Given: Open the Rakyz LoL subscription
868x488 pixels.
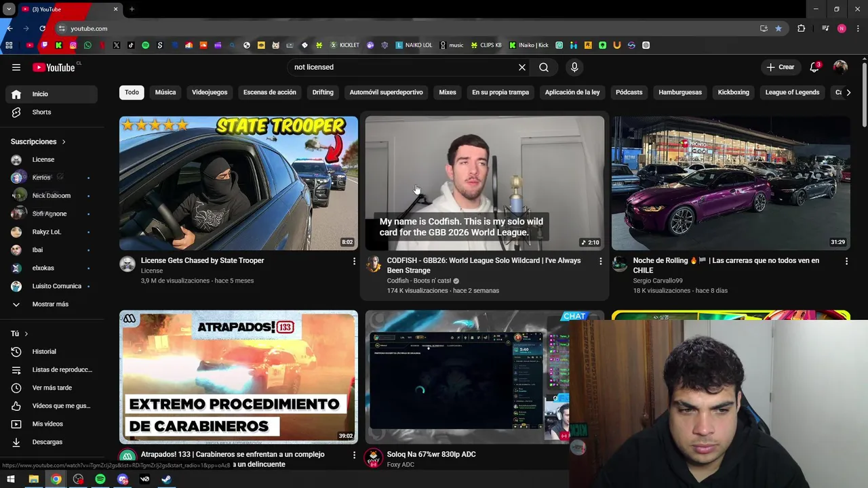Looking at the screenshot, I should 52,232.
